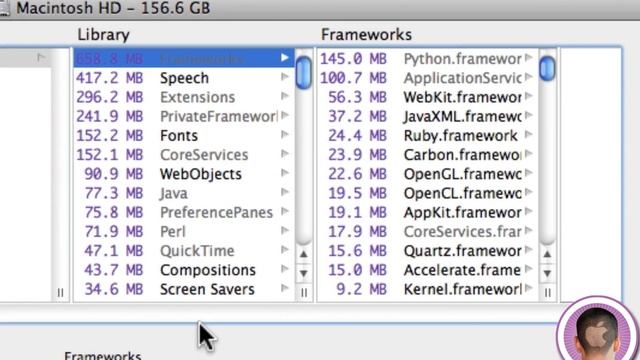Select AppKit.framework row
The height and width of the screenshot is (360, 640).
428,212
